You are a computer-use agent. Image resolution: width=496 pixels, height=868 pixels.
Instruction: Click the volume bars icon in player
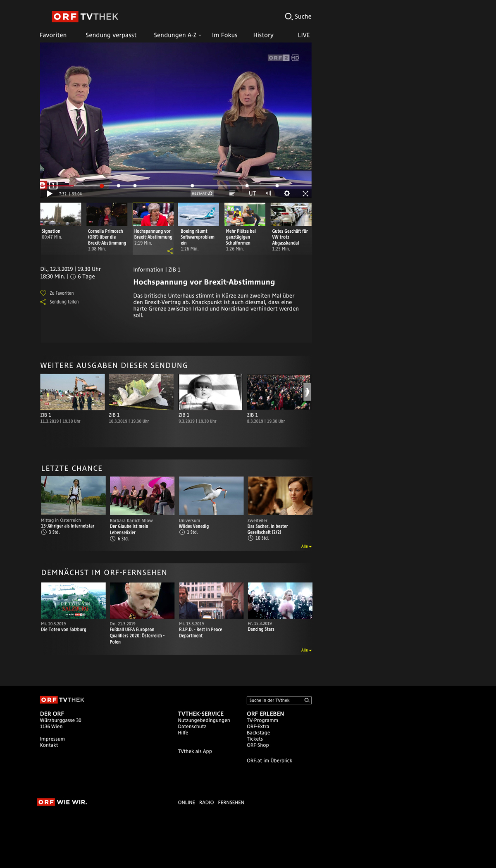[x=269, y=193]
